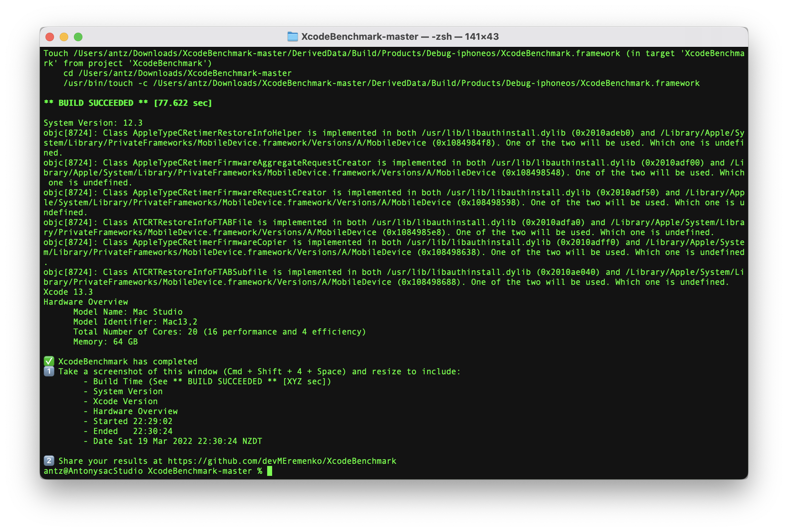Click the Xcode 13.3 line
The width and height of the screenshot is (788, 532).
(x=68, y=292)
